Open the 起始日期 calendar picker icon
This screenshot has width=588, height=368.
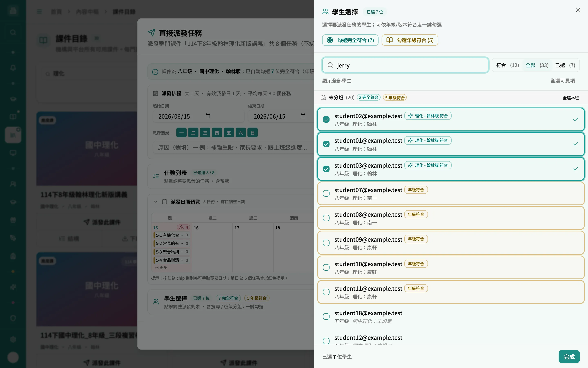208,116
